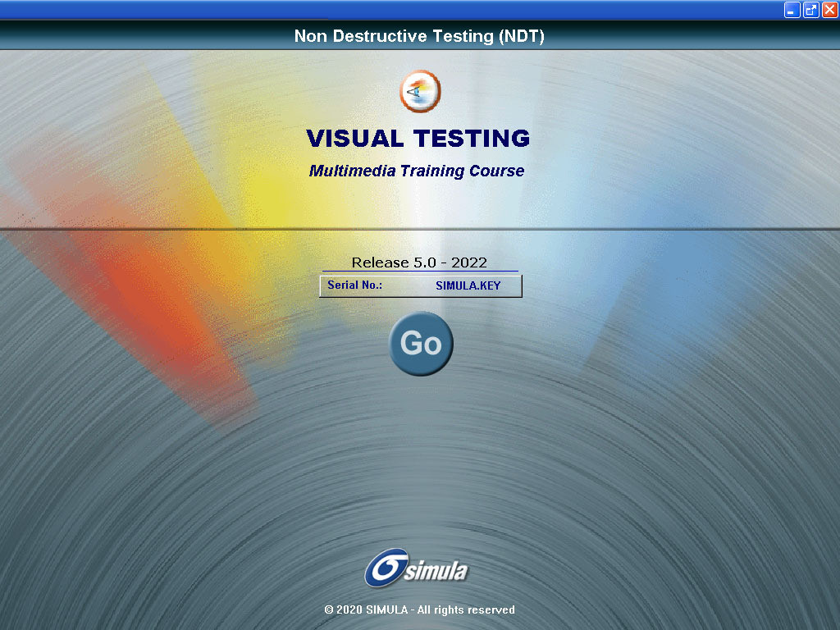
Task: Click the Release 5.0 - 2022 label
Action: (x=419, y=262)
